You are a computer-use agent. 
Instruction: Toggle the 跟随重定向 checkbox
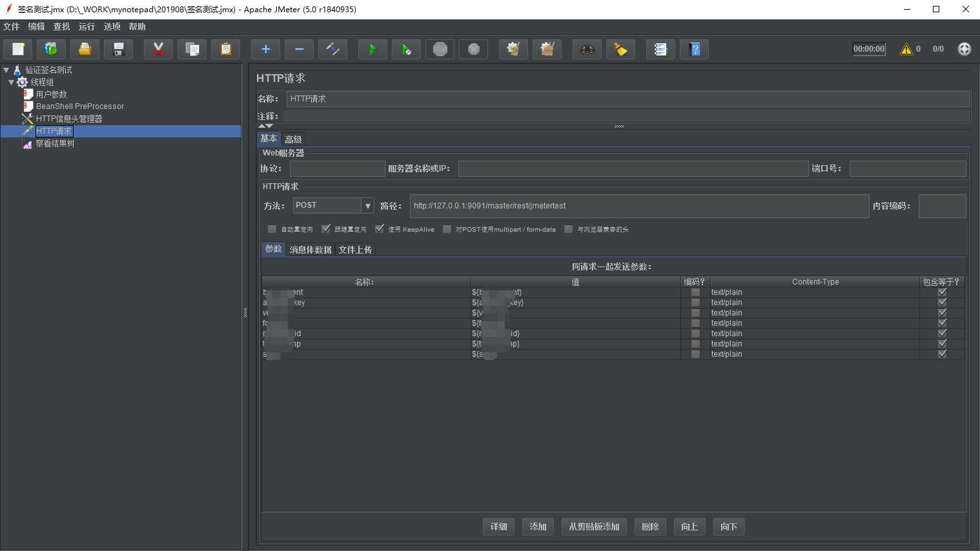point(325,229)
